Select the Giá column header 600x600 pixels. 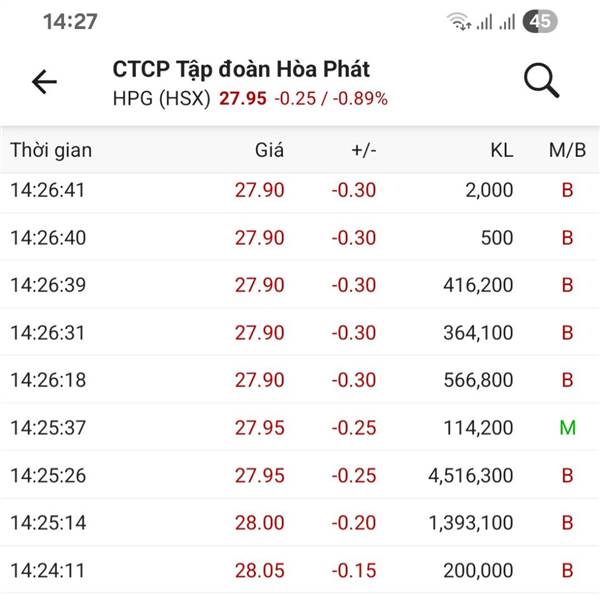click(x=269, y=150)
